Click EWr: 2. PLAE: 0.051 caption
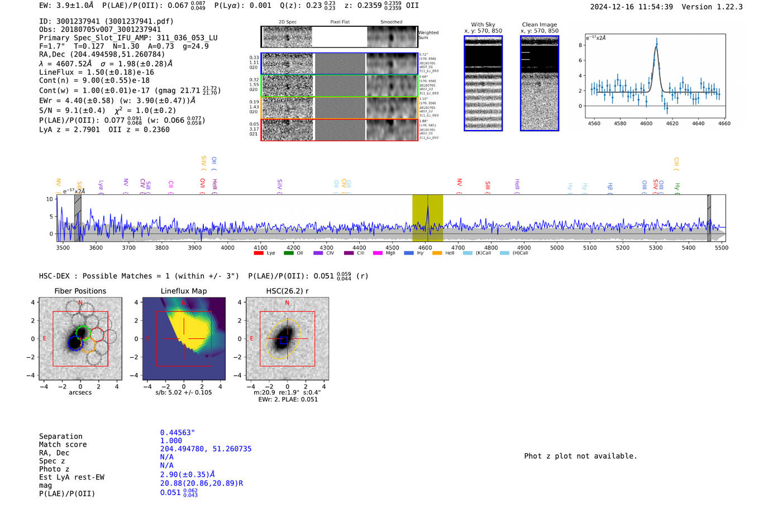The height and width of the screenshot is (532, 782). point(288,399)
